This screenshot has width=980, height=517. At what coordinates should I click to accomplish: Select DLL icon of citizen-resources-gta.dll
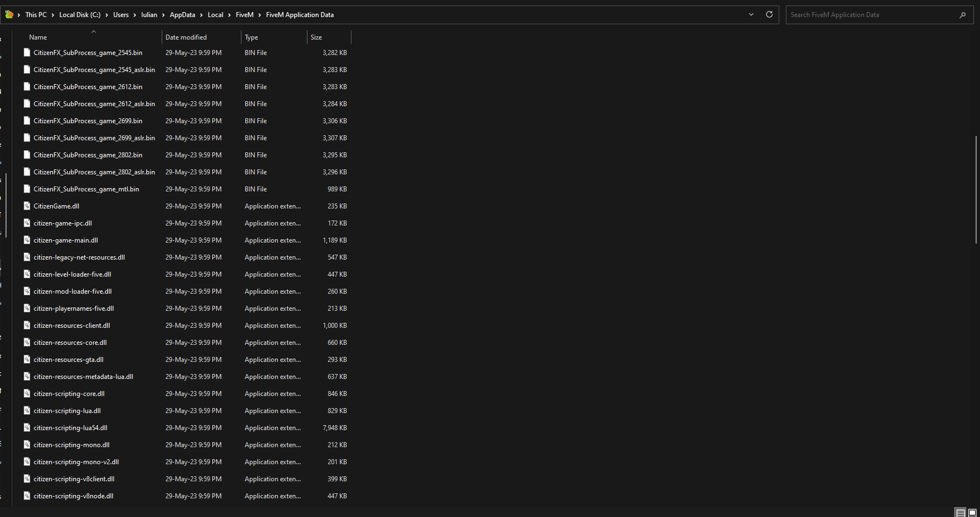pyautogui.click(x=27, y=360)
